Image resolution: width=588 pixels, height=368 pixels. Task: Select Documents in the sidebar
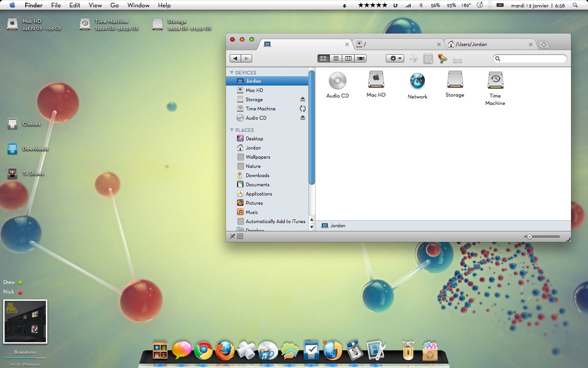coord(267,184)
